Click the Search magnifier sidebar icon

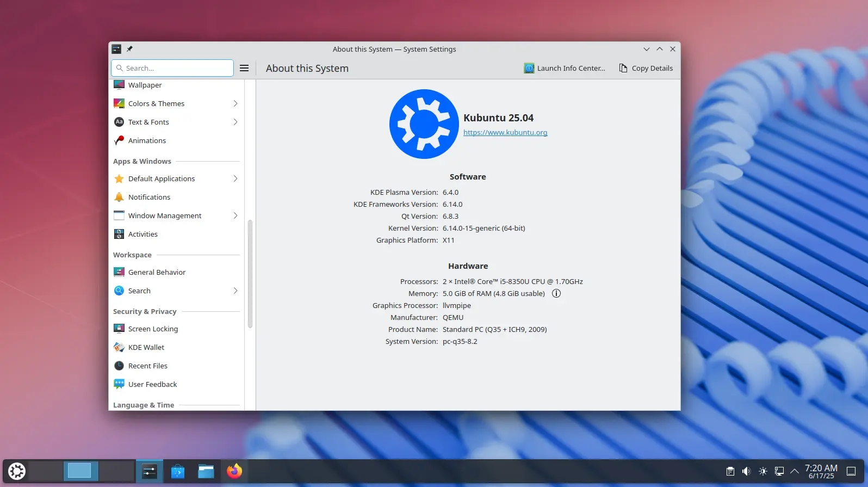[119, 291]
